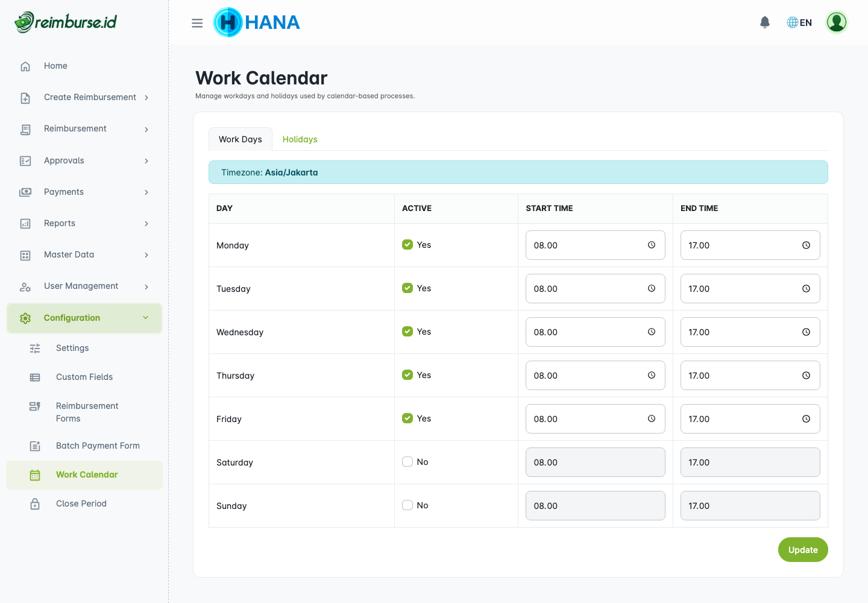Click the Close Period lock icon
The height and width of the screenshot is (603, 868).
tap(35, 504)
